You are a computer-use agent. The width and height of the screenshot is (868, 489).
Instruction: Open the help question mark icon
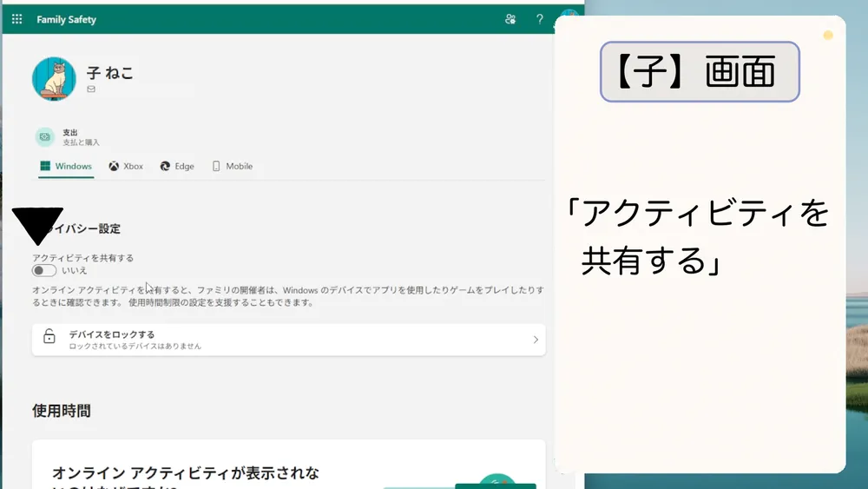click(540, 19)
